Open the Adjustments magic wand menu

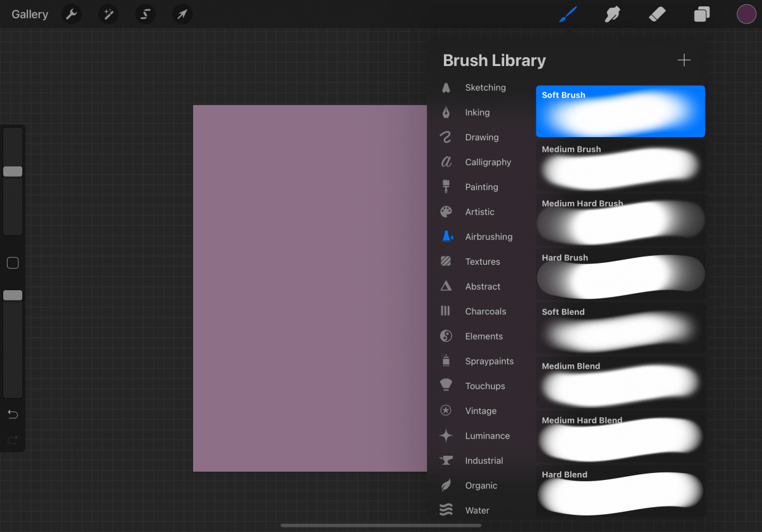tap(108, 14)
